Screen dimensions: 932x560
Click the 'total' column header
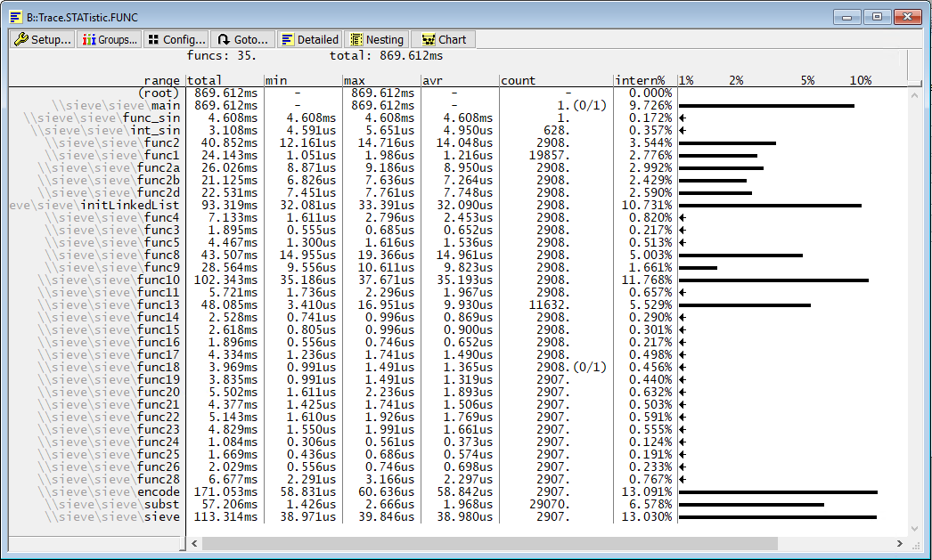[x=205, y=80]
